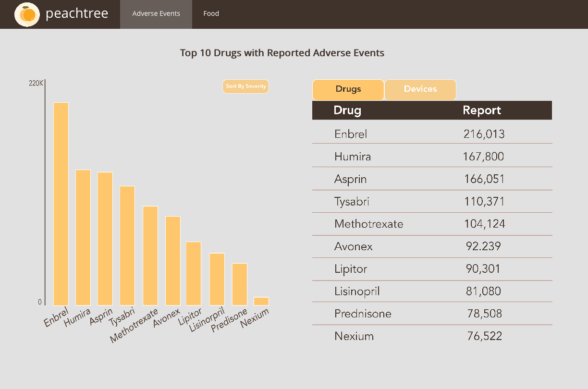This screenshot has height=389, width=588.
Task: Click the Top 10 Drugs chart title
Action: (282, 53)
